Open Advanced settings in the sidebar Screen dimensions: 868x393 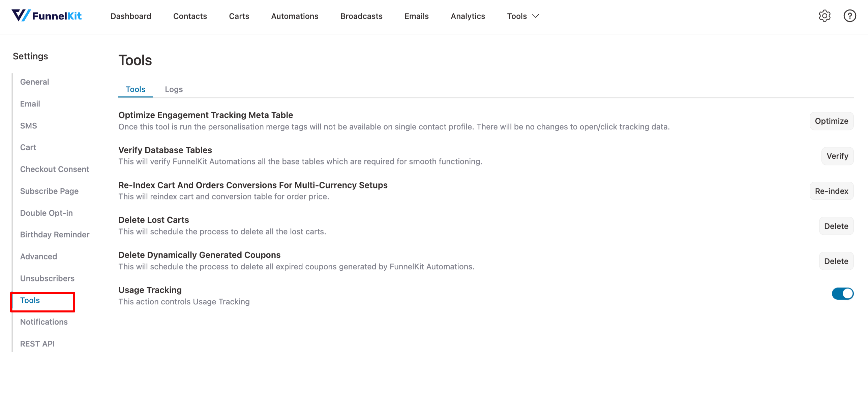point(38,256)
